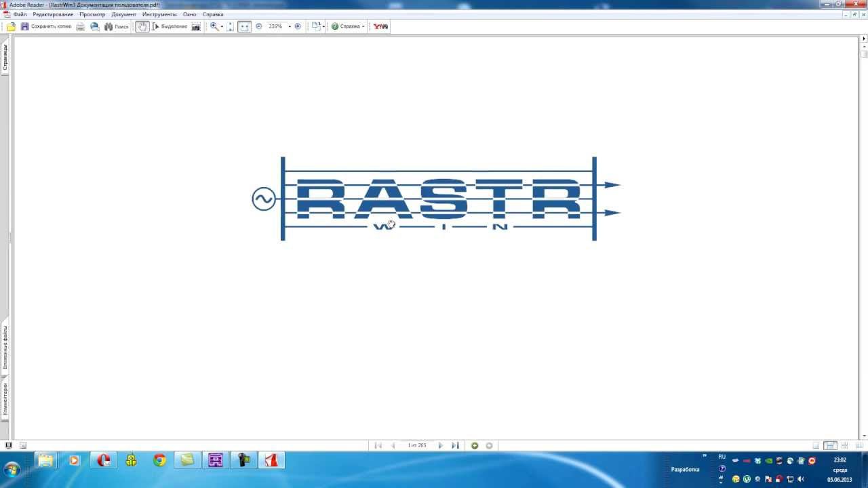
Task: Select the Snapshot camera tool
Action: click(196, 26)
